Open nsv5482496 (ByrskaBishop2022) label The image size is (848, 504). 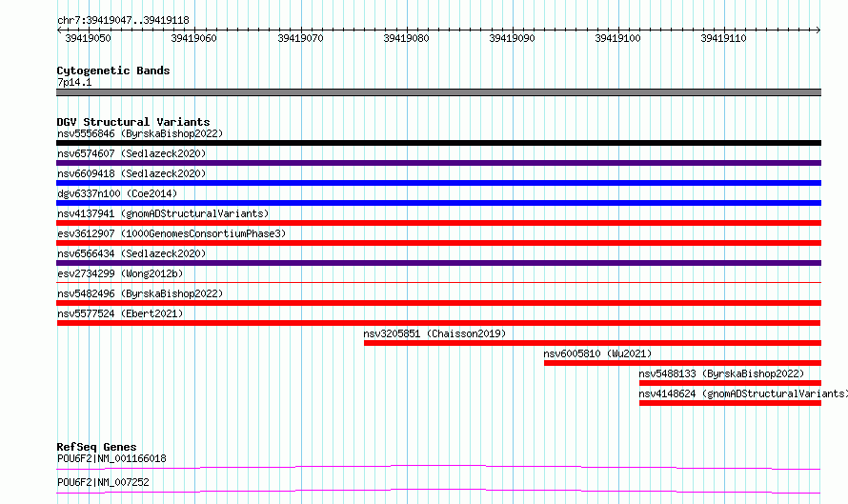pos(140,293)
